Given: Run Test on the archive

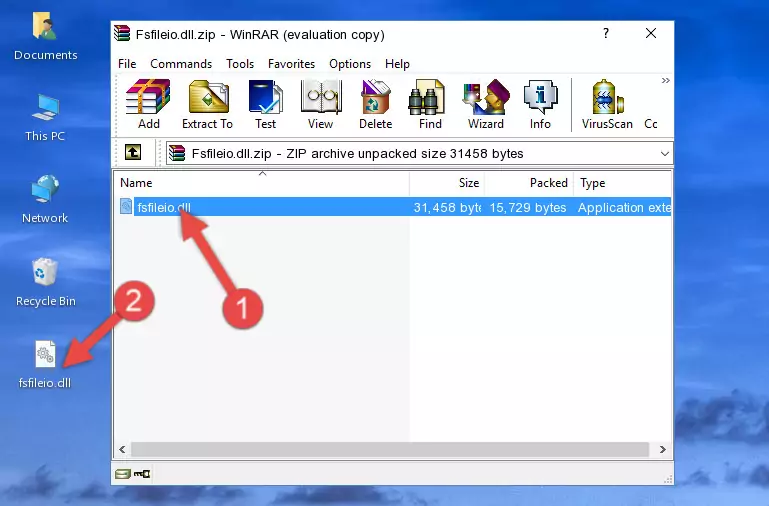Looking at the screenshot, I should 265,104.
